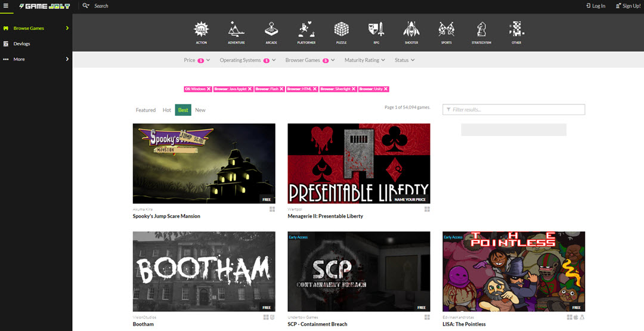Screen dimensions: 644x331
Task: Open Devlogs from the sidebar
Action: pyautogui.click(x=21, y=44)
